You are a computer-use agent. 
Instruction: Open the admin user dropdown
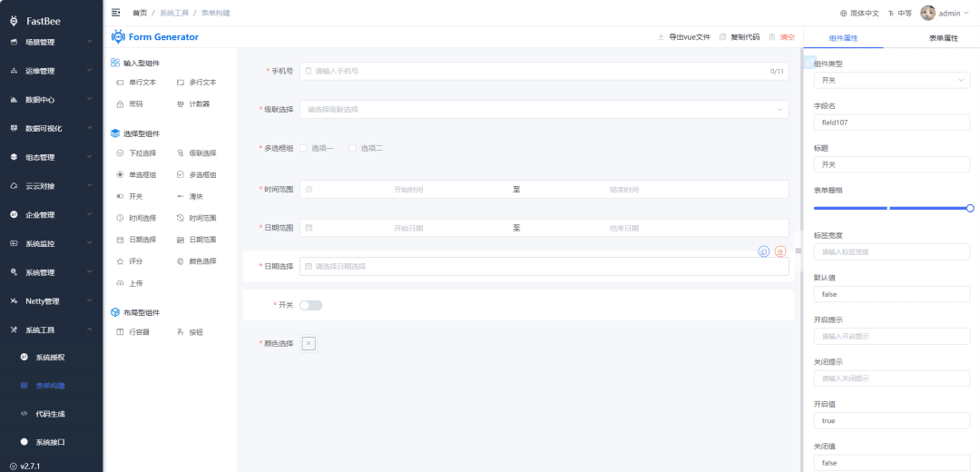pyautogui.click(x=945, y=13)
